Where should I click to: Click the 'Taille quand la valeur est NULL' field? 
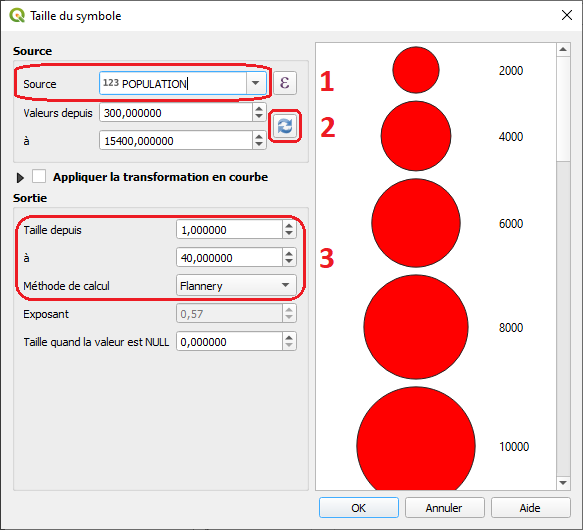[229, 341]
